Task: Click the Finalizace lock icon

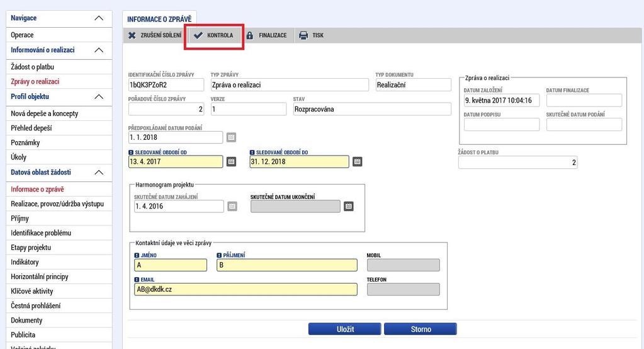Action: [250, 35]
